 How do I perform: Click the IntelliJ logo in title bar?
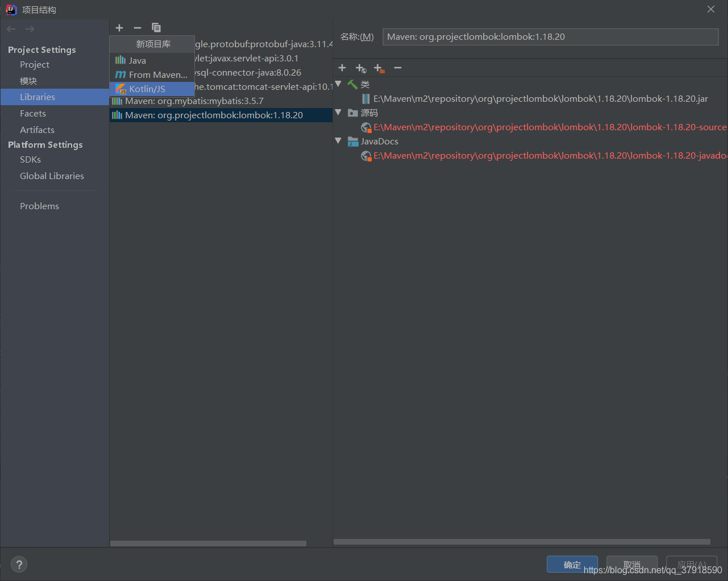point(11,9)
